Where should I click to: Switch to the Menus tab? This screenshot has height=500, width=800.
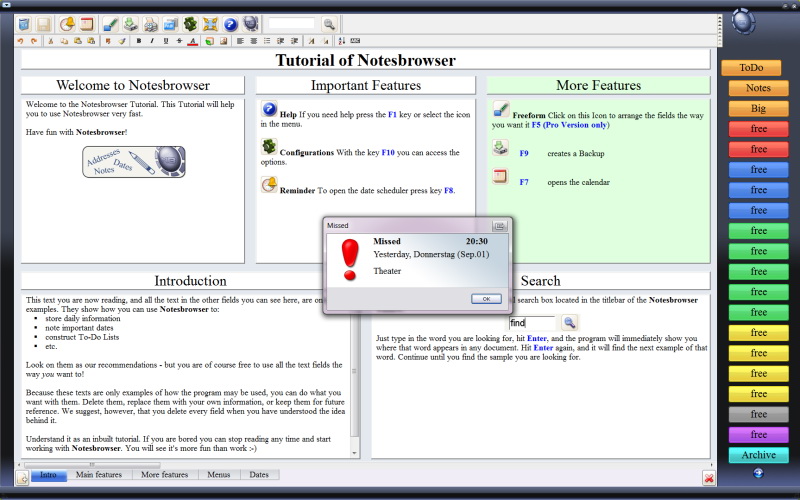pos(218,475)
